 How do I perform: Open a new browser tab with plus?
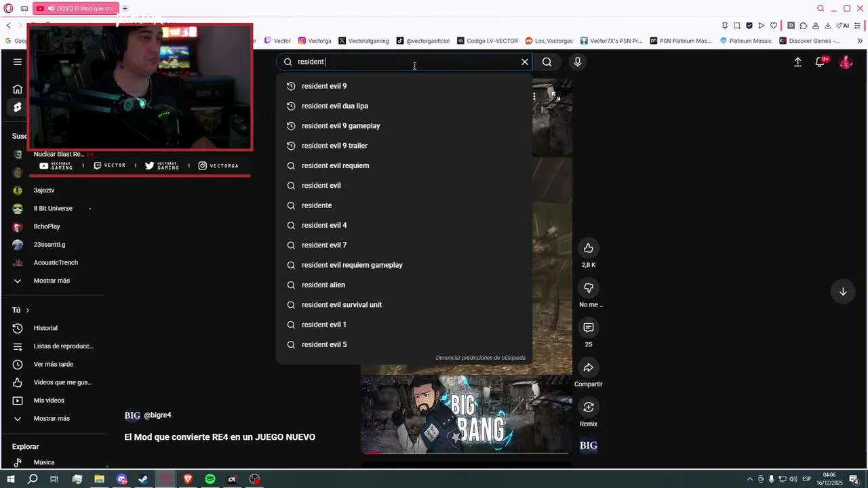[x=125, y=9]
